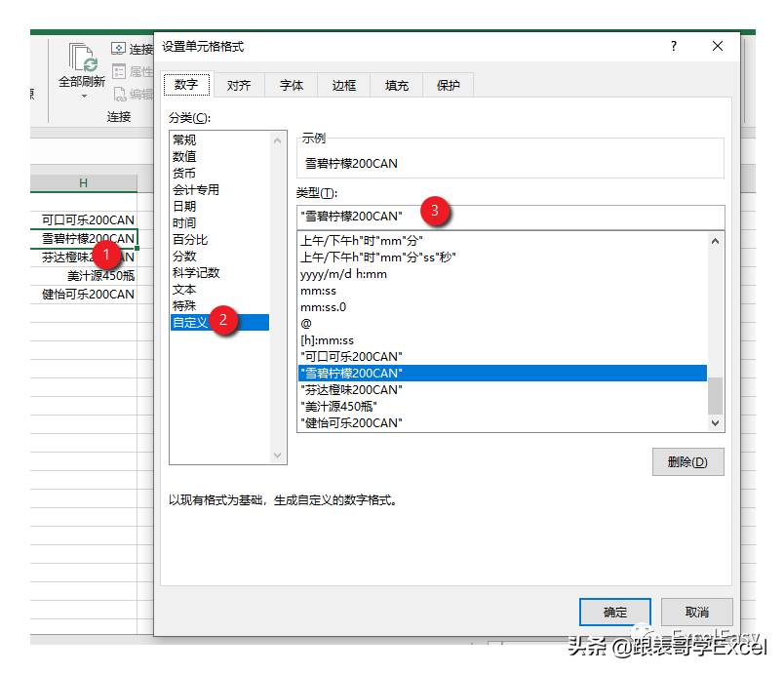Select 数值 in the category list
Image resolution: width=784 pixels, height=674 pixels.
pyautogui.click(x=220, y=156)
